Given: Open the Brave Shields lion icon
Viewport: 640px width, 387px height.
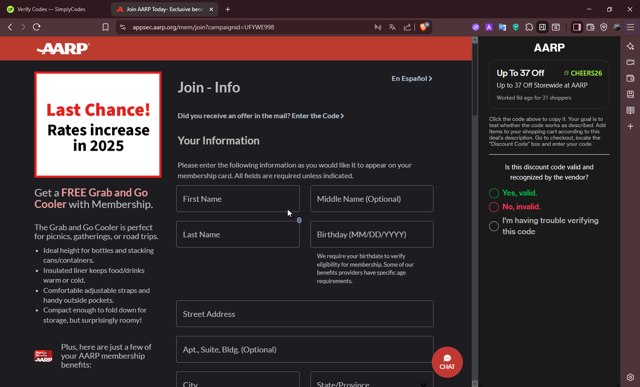Looking at the screenshot, I should click(424, 27).
